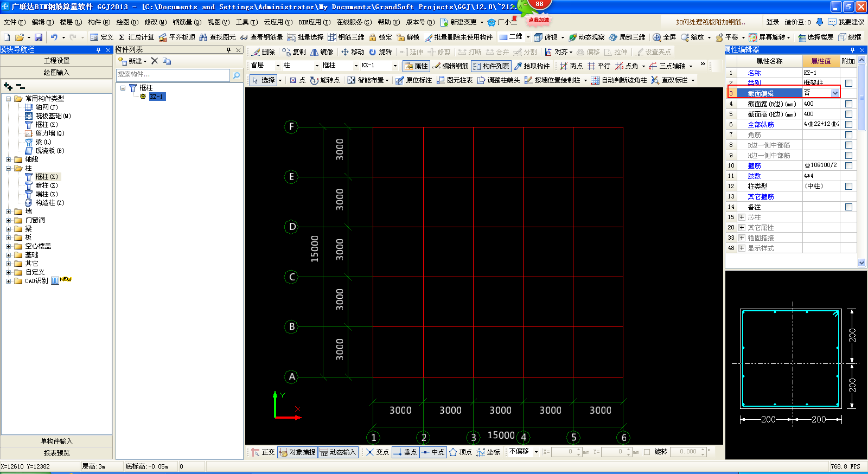This screenshot has width=868, height=474.
Task: Open the KZ-1 component dropdown
Action: pyautogui.click(x=395, y=66)
